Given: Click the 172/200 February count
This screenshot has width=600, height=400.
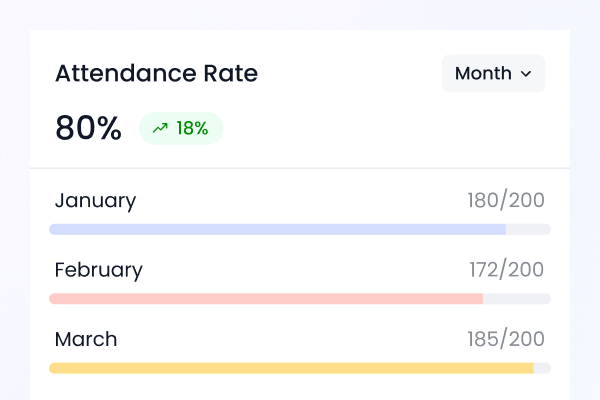Looking at the screenshot, I should tap(507, 270).
